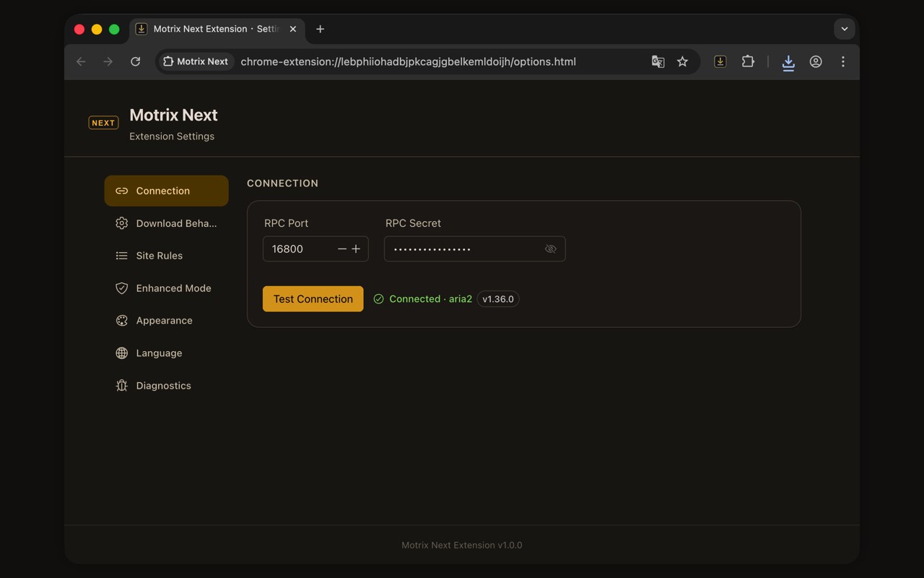This screenshot has height=578, width=924.
Task: Go to Site Rules section
Action: click(166, 256)
